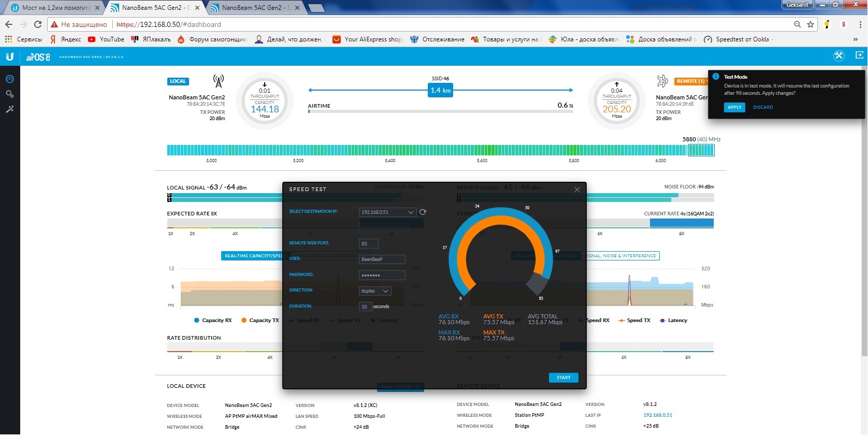Click the airtime progress bar
Screen dimensions: 868x437
coord(440,111)
